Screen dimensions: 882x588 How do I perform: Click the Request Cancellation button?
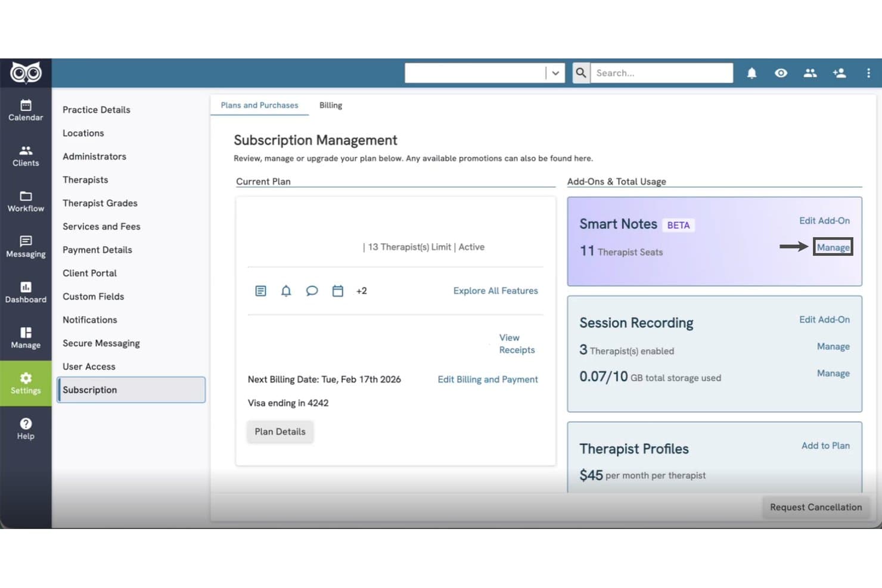click(816, 508)
